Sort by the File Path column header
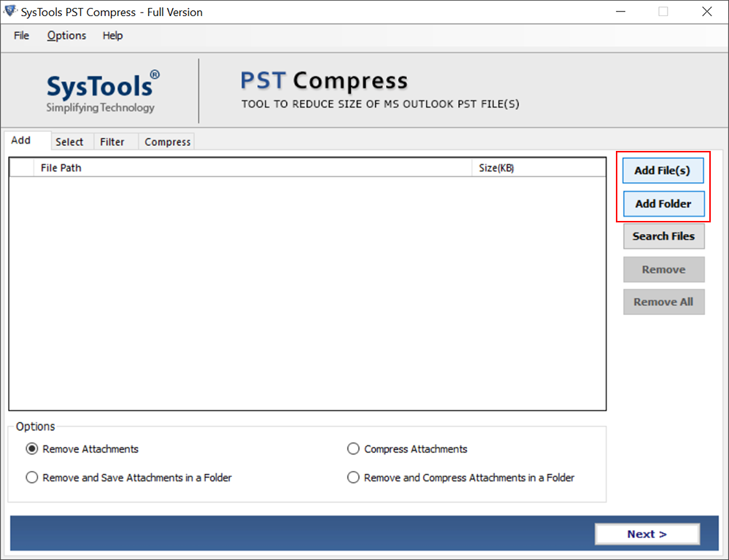729x560 pixels. (x=252, y=168)
